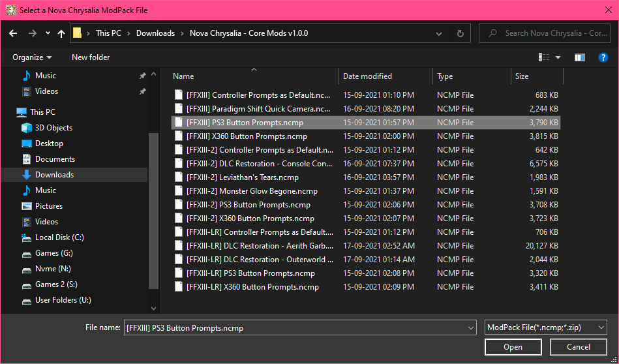Click Nova Chrysalia - Core Mods breadcrumb

pos(249,33)
